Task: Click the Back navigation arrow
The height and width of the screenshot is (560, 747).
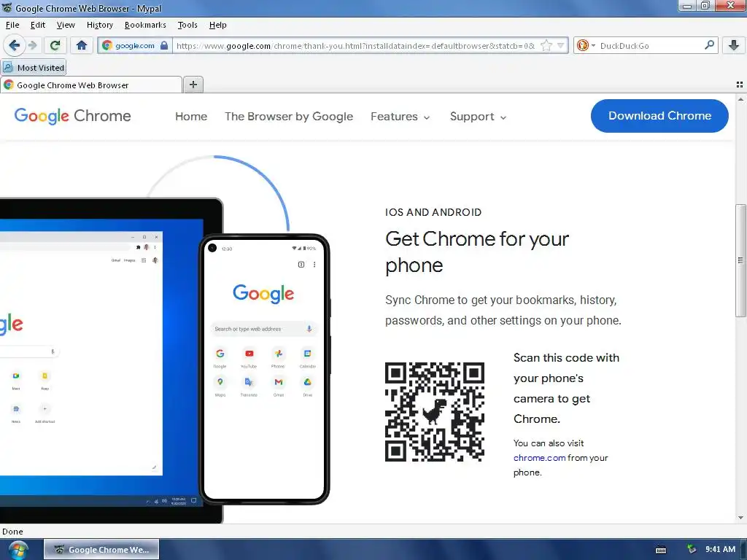Action: [x=15, y=45]
